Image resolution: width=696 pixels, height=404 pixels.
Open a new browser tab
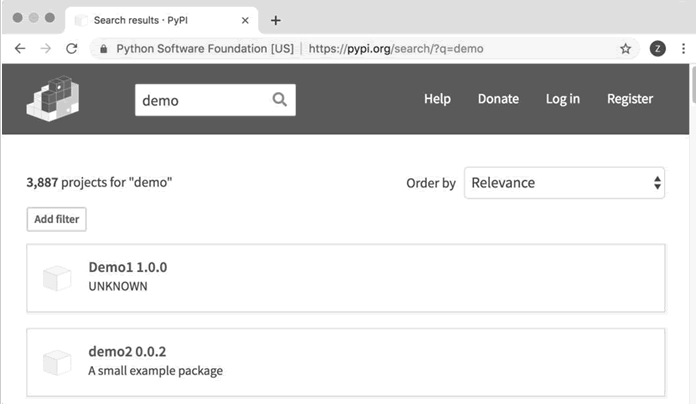276,20
